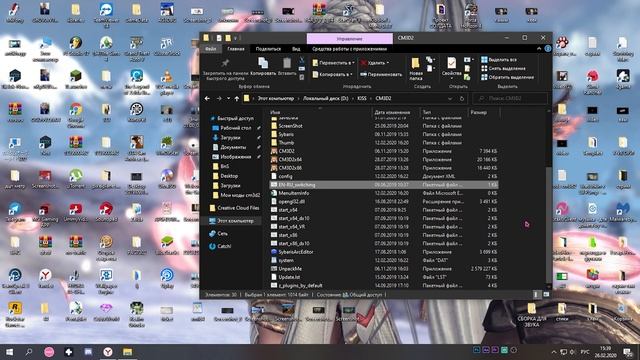The width and height of the screenshot is (640, 360).
Task: Switch to details view icon in status bar
Action: coord(536,294)
